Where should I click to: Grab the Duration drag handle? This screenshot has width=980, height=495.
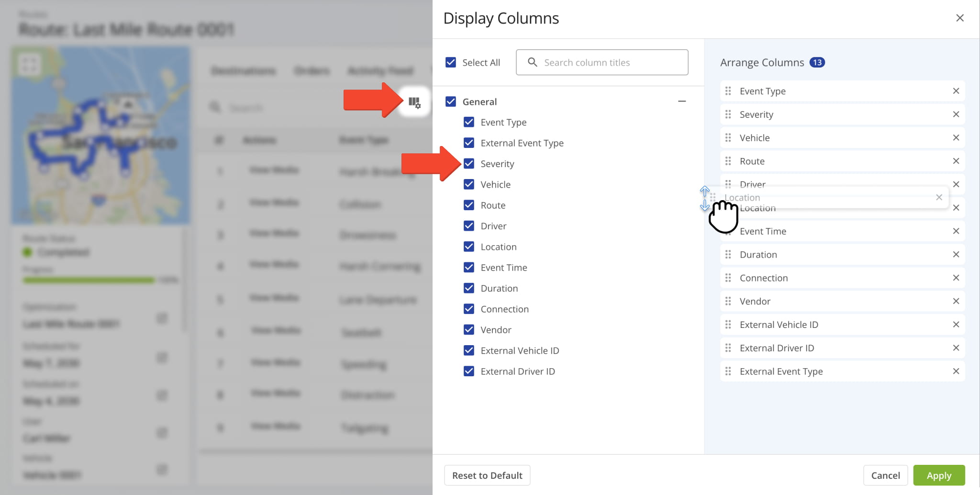coord(728,255)
